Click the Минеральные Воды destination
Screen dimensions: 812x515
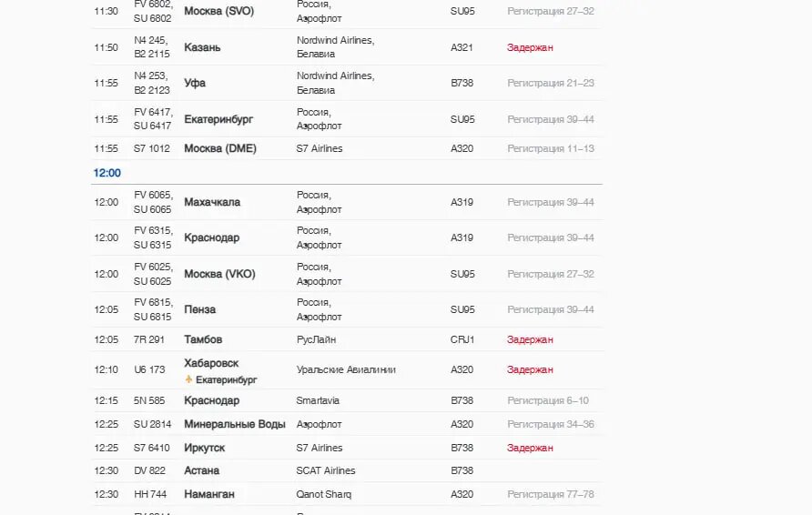click(x=235, y=424)
